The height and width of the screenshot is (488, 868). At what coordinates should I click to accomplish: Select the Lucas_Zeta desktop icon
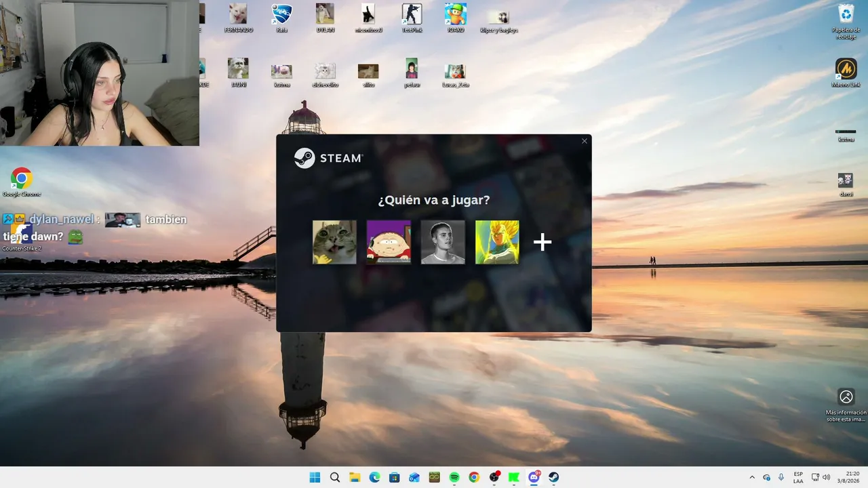point(455,75)
